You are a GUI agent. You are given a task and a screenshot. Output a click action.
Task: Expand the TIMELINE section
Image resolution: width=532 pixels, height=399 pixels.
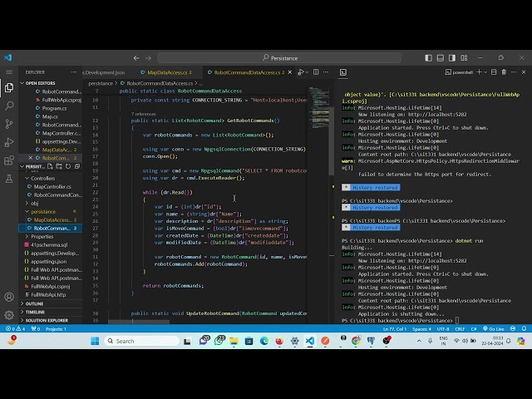click(22, 312)
